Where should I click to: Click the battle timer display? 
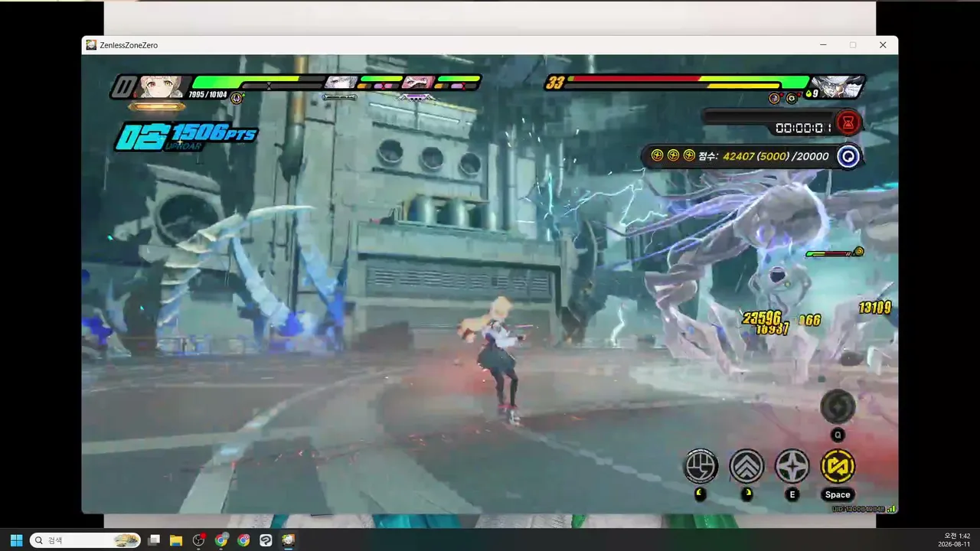coord(802,128)
